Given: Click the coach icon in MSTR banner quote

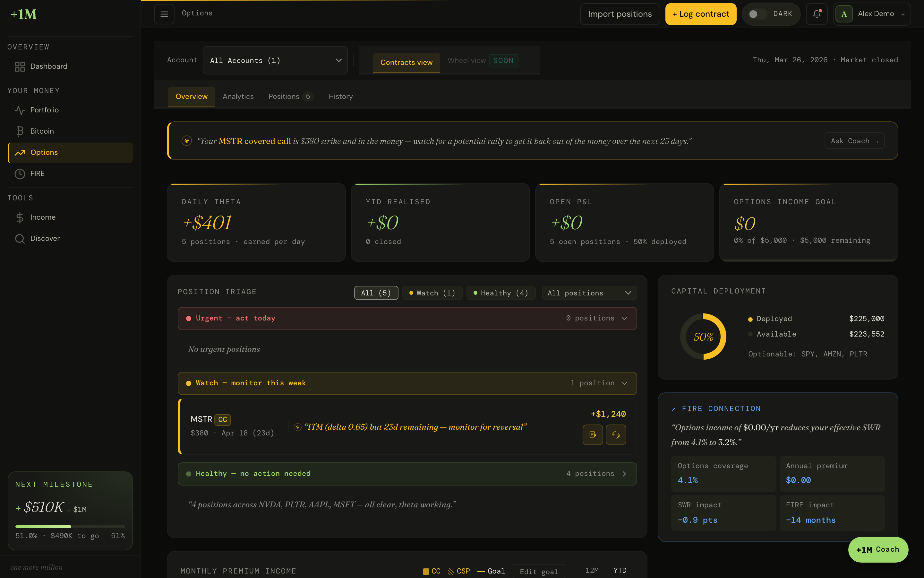Looking at the screenshot, I should click(187, 141).
